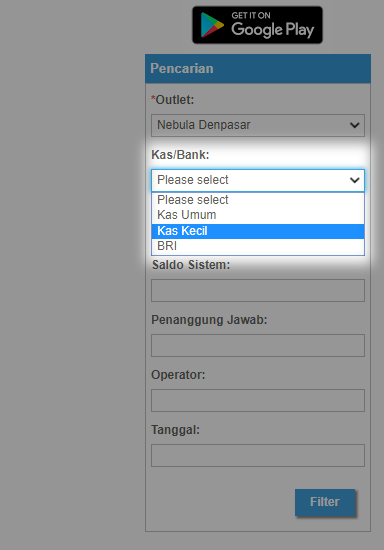Click the Tanggal date input field
384x550 pixels.
[258, 456]
